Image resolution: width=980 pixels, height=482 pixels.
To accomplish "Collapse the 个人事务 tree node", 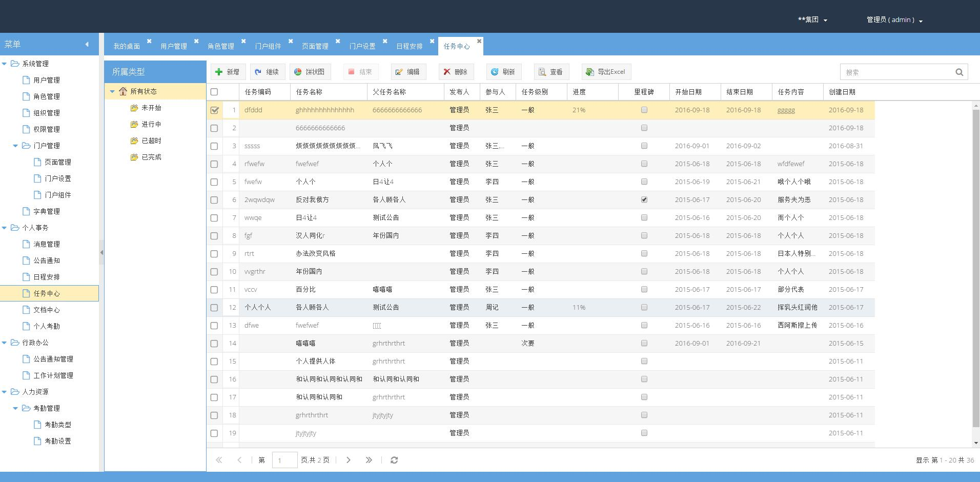I will coord(5,228).
